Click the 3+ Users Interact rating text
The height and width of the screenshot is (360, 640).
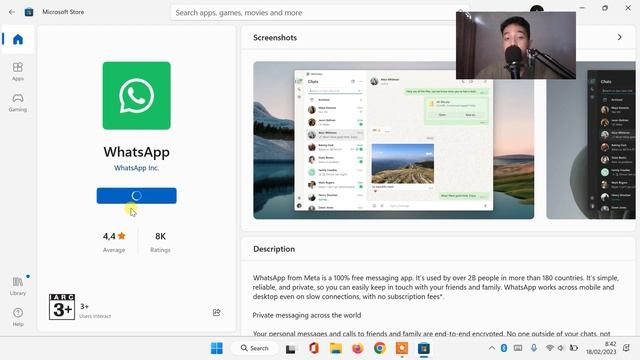tap(95, 311)
